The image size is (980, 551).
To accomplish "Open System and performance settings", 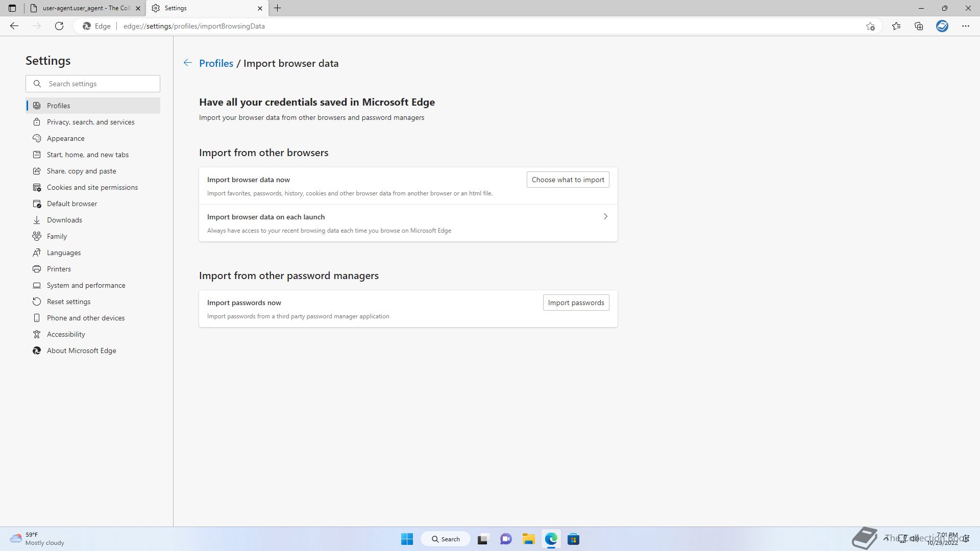I will pyautogui.click(x=93, y=285).
